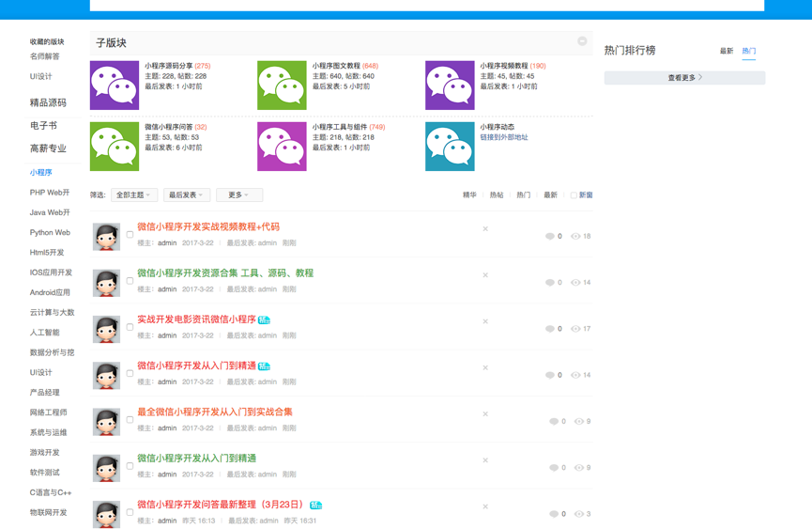The height and width of the screenshot is (529, 812).
Task: Collapse the 子版块 section with the round icon
Action: pos(582,41)
